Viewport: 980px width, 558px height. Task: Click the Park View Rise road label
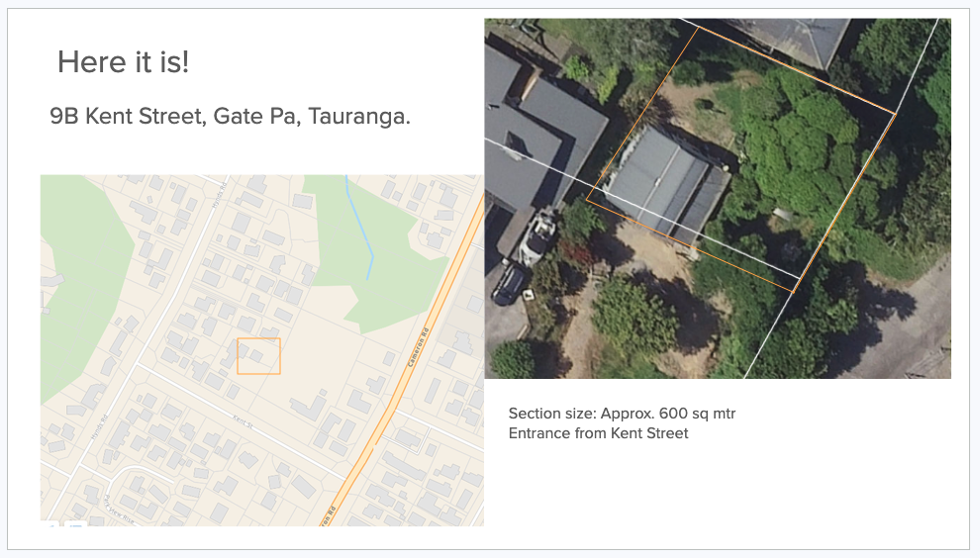pyautogui.click(x=119, y=510)
